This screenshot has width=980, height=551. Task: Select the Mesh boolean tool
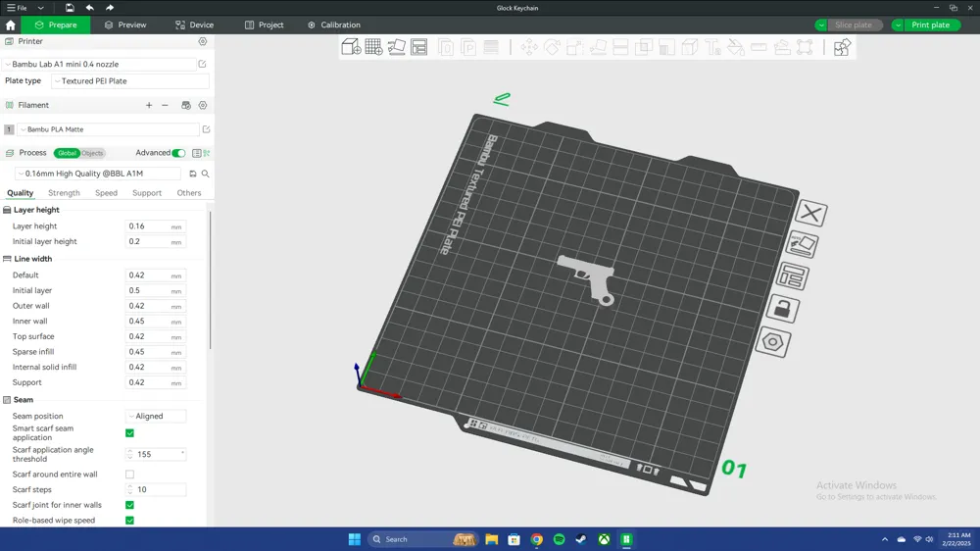(x=643, y=47)
